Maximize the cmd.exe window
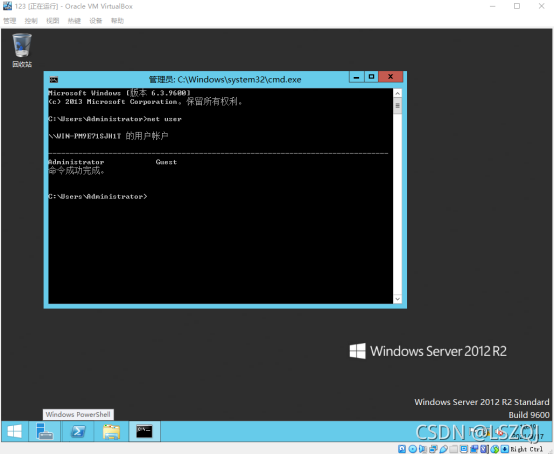Viewport: 554px width, 454px height. [371, 77]
